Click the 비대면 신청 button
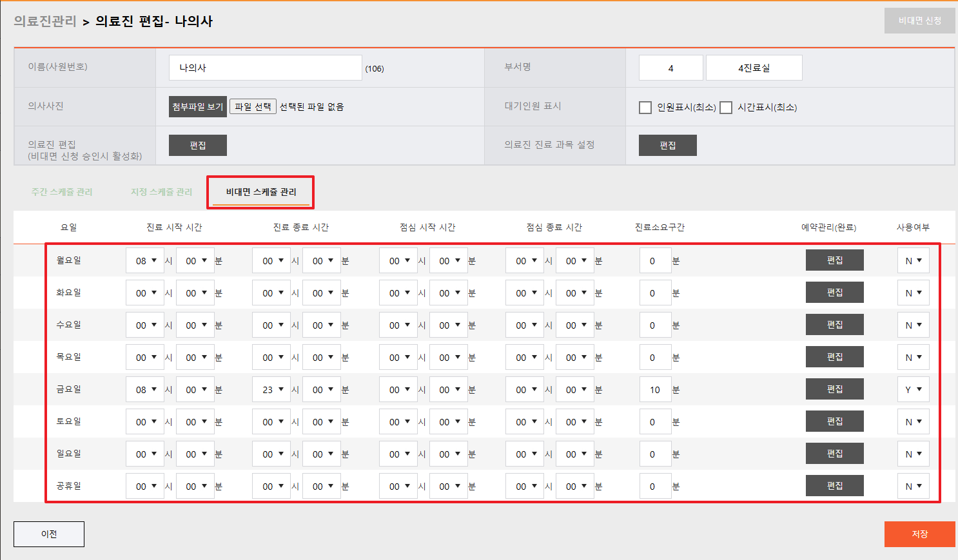Viewport: 958px width, 560px height. point(919,21)
